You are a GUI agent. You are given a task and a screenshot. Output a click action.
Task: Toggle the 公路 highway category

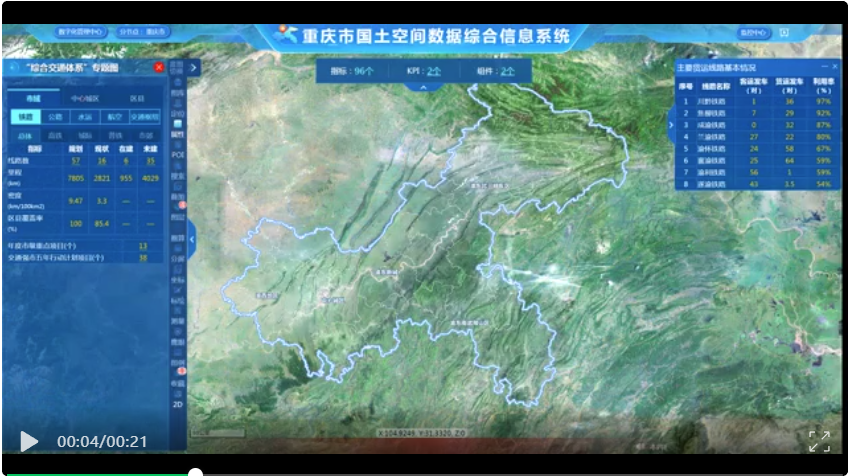coord(55,117)
